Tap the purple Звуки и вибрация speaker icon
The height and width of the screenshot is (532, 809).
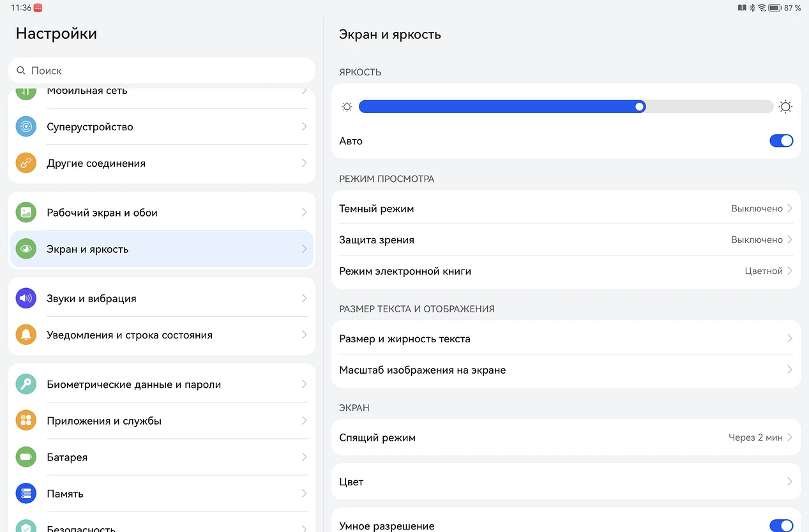(x=26, y=298)
